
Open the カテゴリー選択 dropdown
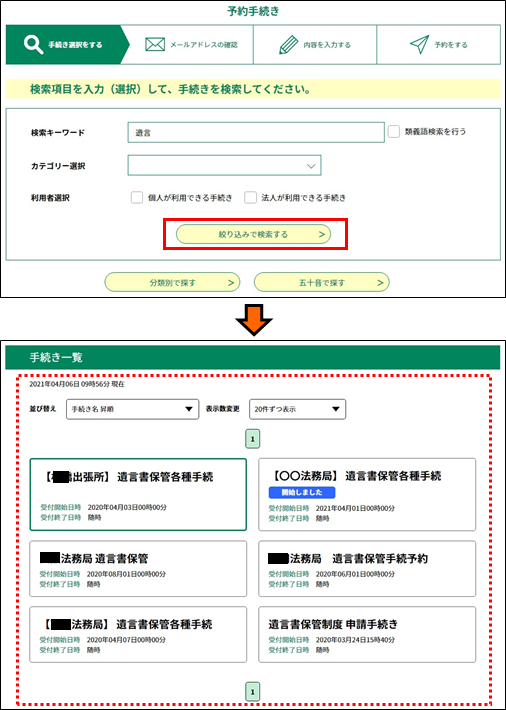[224, 166]
